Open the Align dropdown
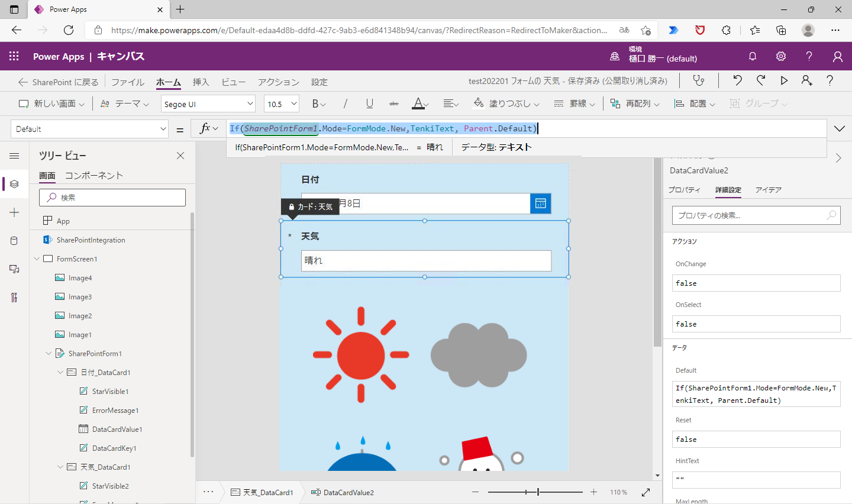Viewport: 852px width, 504px height. pos(695,104)
